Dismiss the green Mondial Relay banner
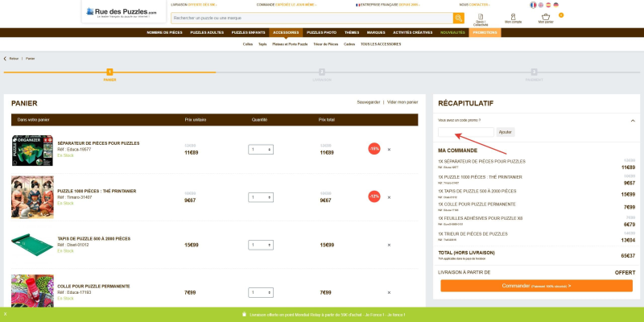The width and height of the screenshot is (644, 322). pyautogui.click(x=5, y=314)
